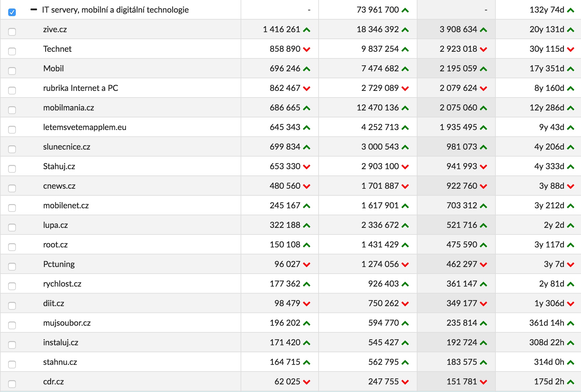
Task: Click the value 9 837 254
Action: [x=380, y=49]
